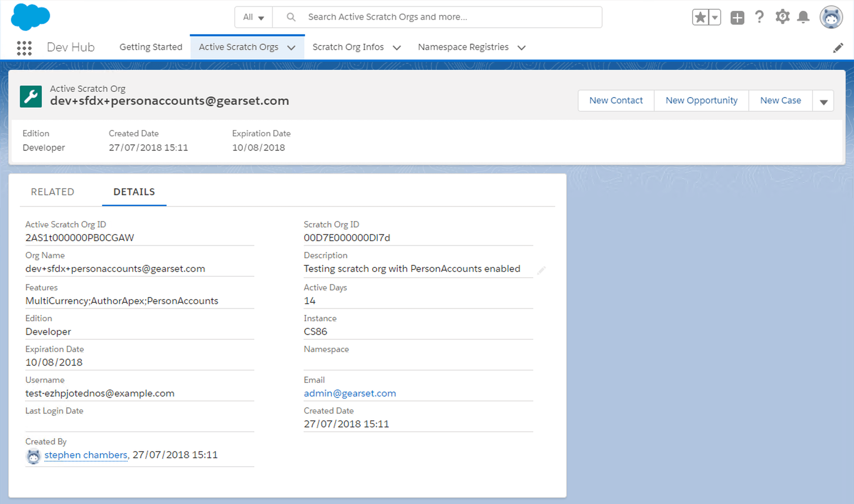Open the Getting Started tab

[x=151, y=47]
